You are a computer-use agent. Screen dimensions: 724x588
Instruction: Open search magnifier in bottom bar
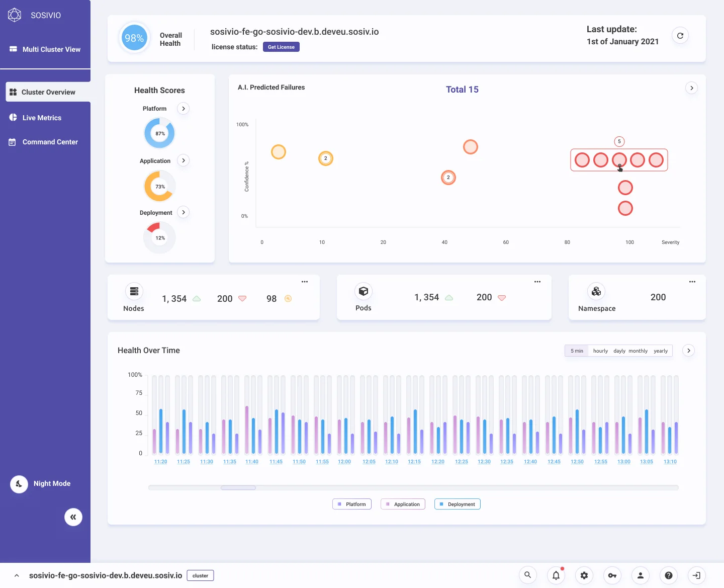tap(528, 575)
